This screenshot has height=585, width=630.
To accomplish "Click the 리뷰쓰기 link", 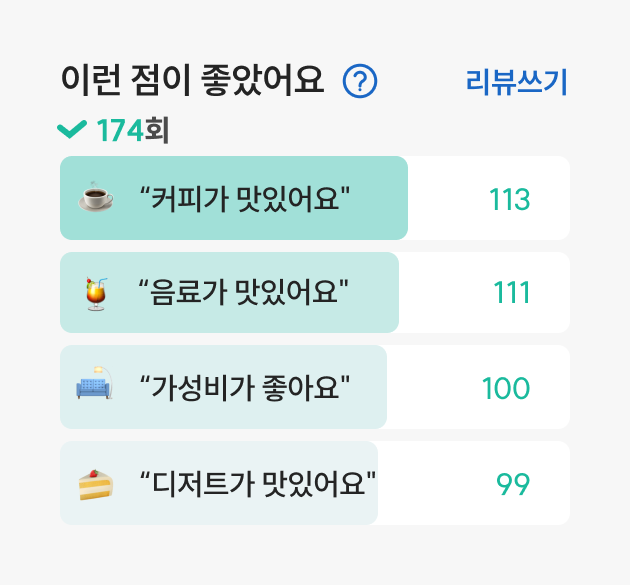I will pyautogui.click(x=516, y=82).
